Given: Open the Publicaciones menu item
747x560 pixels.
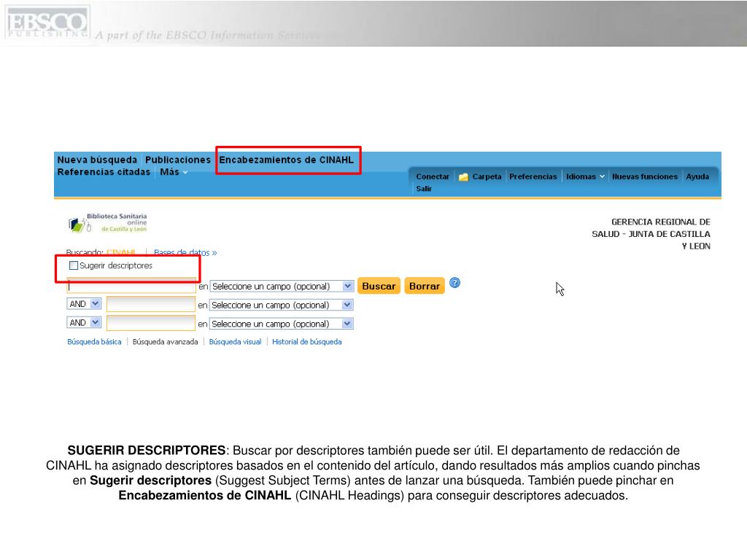Looking at the screenshot, I should (x=178, y=160).
